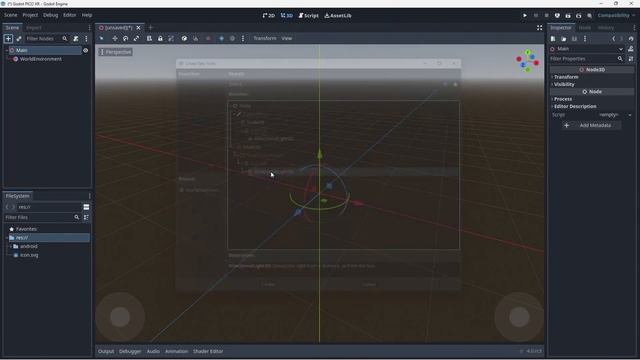The width and height of the screenshot is (640, 360).
Task: Open the Debugger bottom panel
Action: pos(130,351)
